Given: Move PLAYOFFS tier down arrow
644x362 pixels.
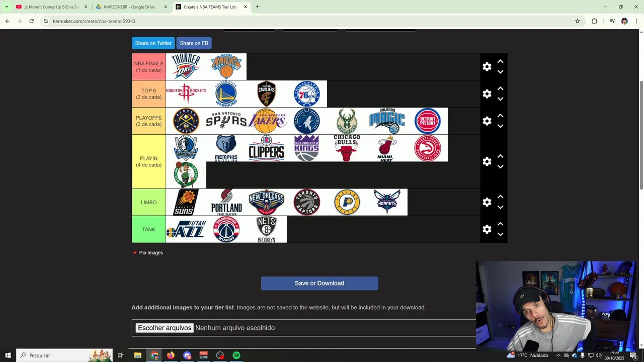Looking at the screenshot, I should (x=500, y=126).
